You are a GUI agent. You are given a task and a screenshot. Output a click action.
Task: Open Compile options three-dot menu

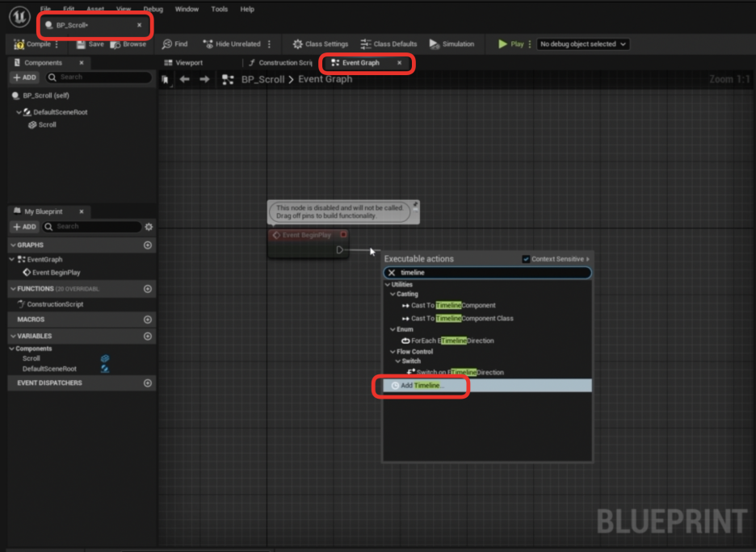click(57, 44)
